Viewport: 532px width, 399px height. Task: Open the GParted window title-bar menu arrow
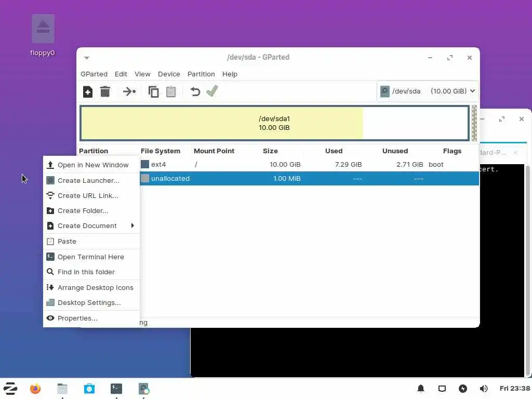(x=87, y=58)
